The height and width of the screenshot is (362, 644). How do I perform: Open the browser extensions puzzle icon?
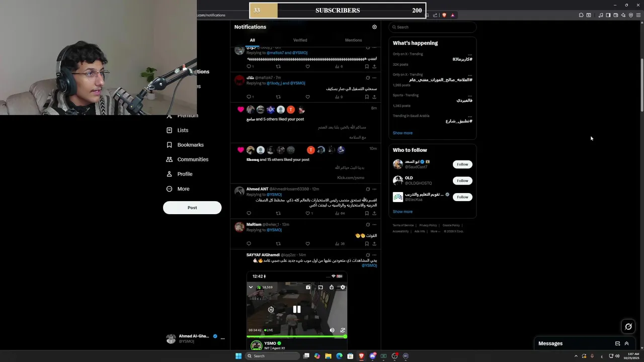[x=581, y=15]
